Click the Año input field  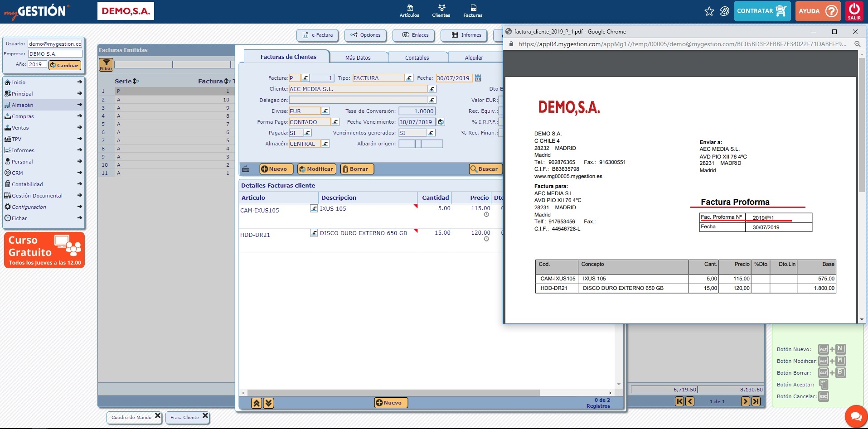(36, 64)
